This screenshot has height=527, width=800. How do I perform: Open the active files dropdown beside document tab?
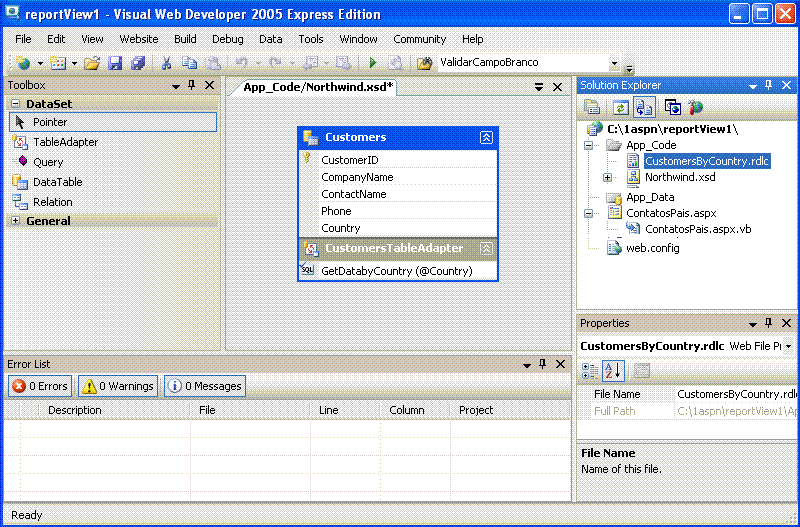539,87
